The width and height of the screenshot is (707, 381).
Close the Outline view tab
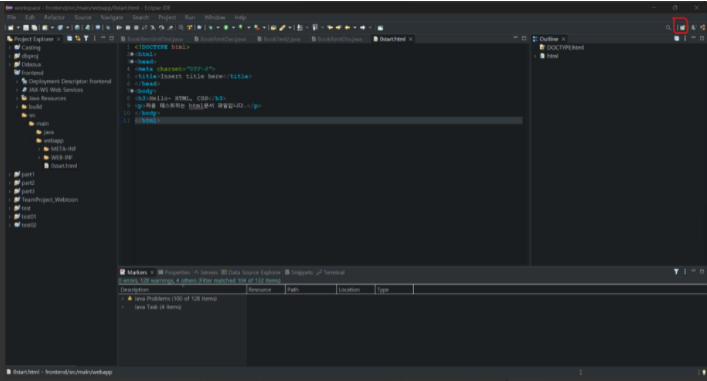[563, 39]
